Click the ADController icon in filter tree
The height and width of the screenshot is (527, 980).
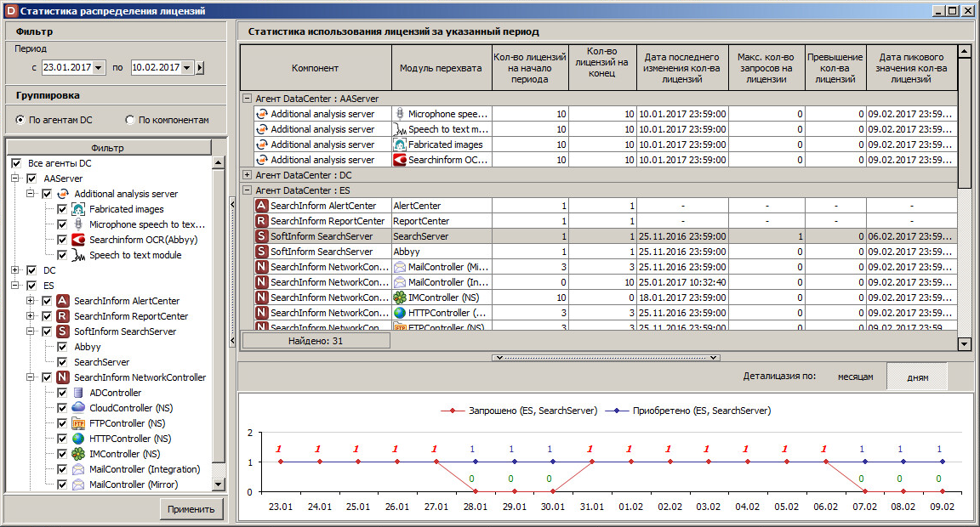[x=78, y=393]
